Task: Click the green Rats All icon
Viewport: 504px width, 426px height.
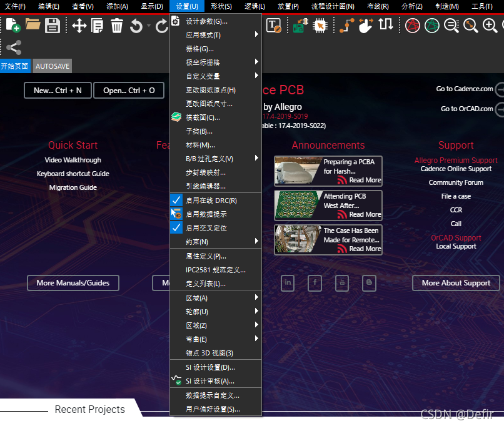Action: (432, 26)
